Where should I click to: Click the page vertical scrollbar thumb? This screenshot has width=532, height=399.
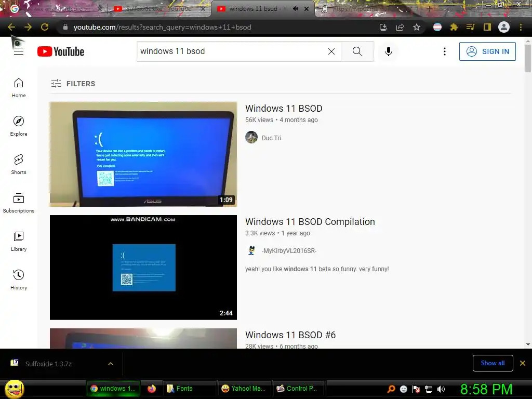(528, 58)
